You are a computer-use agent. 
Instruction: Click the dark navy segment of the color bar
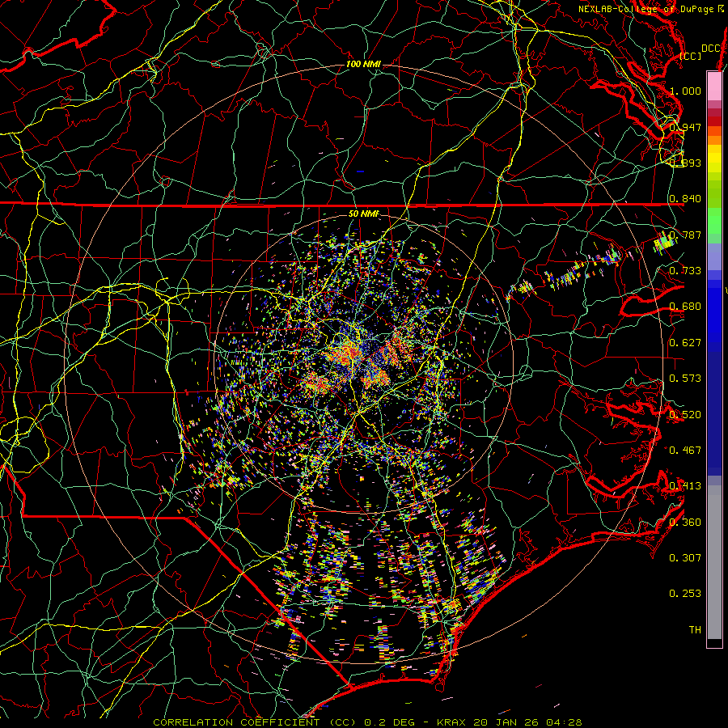pos(714,413)
